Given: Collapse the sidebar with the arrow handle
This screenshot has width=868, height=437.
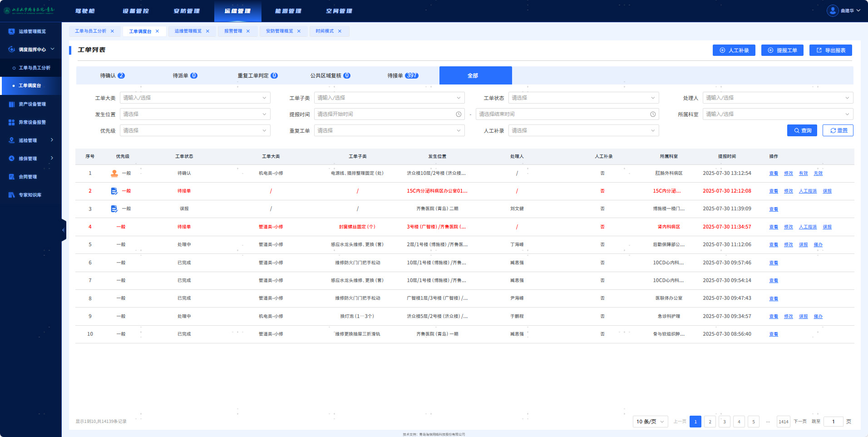Looking at the screenshot, I should coord(64,230).
